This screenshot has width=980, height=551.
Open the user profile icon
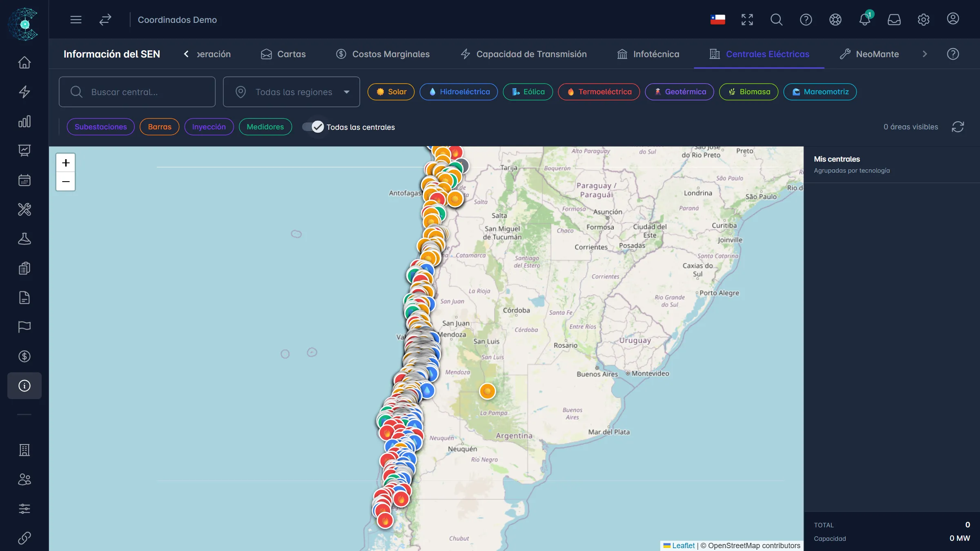pos(953,19)
